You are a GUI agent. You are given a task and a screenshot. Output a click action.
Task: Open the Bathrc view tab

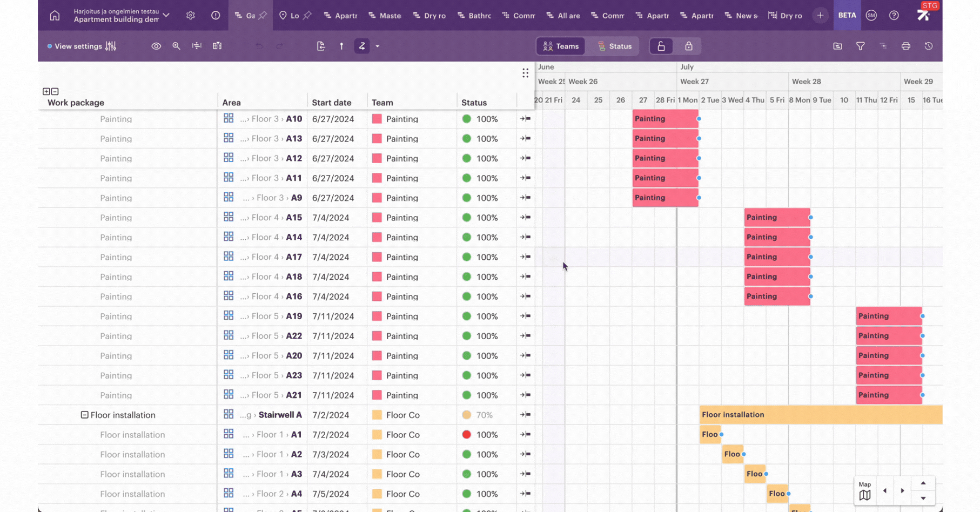[474, 16]
